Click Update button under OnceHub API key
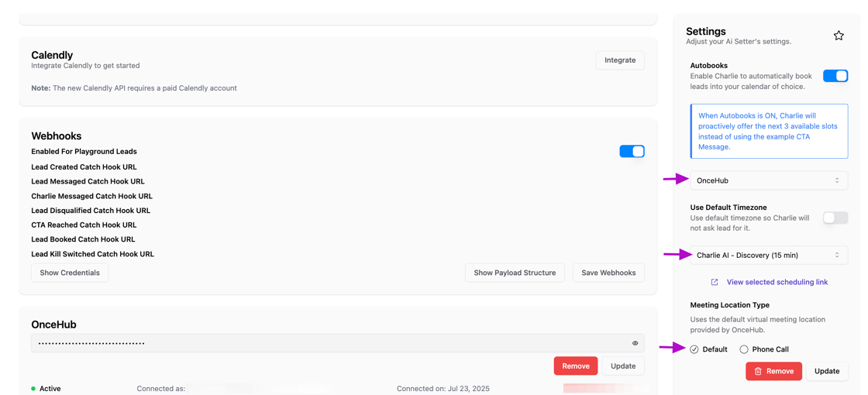Viewport: 868px width, 395px height. [x=623, y=366]
